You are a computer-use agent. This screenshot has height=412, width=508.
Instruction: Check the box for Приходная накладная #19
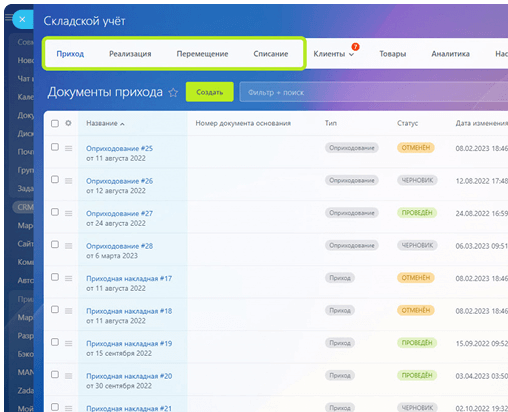point(55,342)
